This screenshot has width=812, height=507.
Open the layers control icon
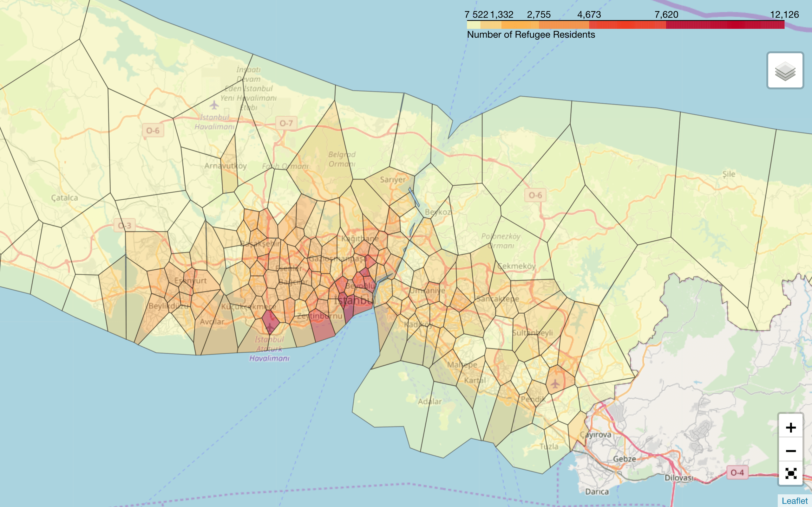point(785,71)
